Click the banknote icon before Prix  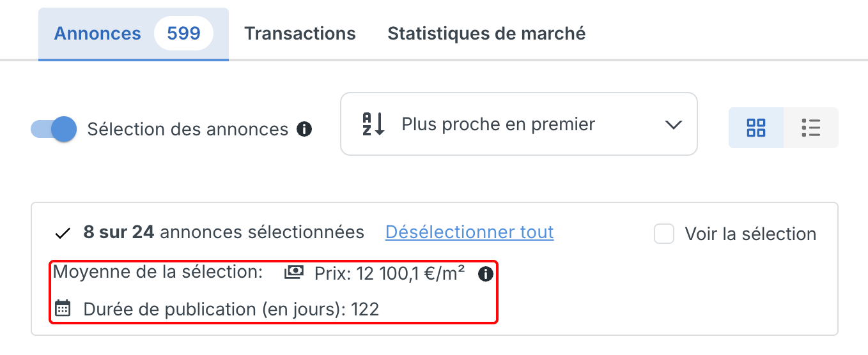(x=294, y=273)
